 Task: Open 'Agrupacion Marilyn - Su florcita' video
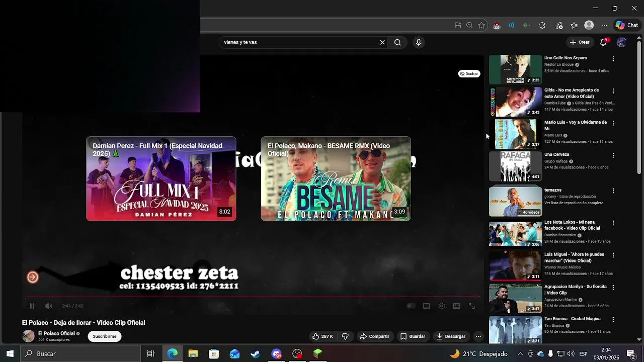pos(576,290)
